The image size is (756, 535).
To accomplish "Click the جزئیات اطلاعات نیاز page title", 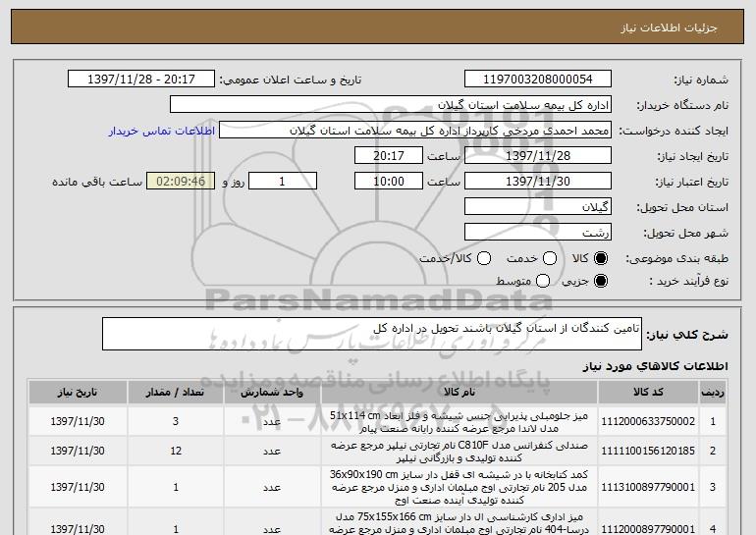I will 670,27.
